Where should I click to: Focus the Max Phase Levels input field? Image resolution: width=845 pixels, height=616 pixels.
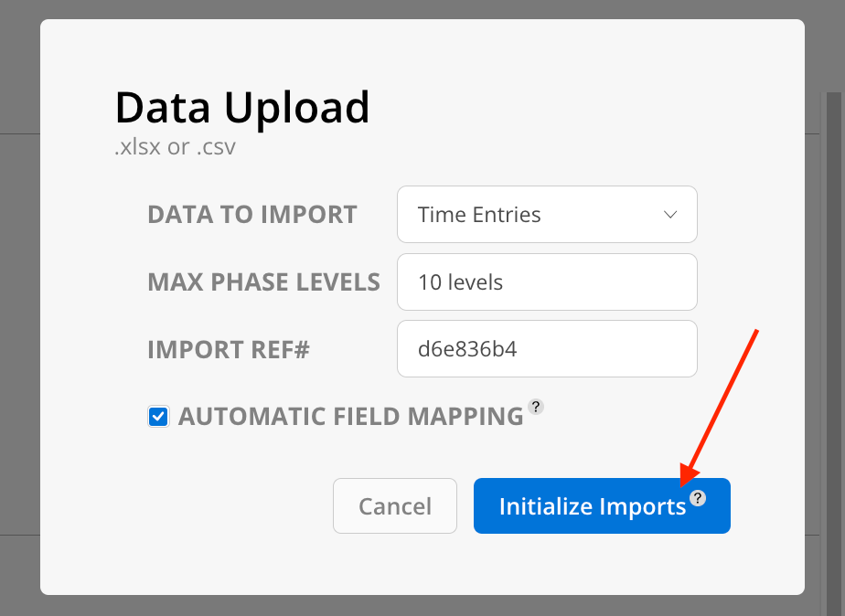[x=546, y=282]
